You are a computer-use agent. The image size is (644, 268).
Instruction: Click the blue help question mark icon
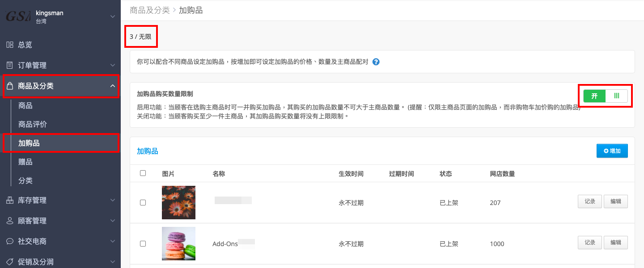376,62
